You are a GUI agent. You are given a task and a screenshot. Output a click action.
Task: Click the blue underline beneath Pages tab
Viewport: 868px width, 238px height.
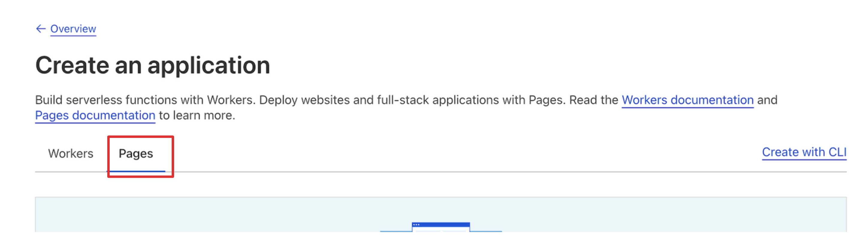pyautogui.click(x=136, y=171)
